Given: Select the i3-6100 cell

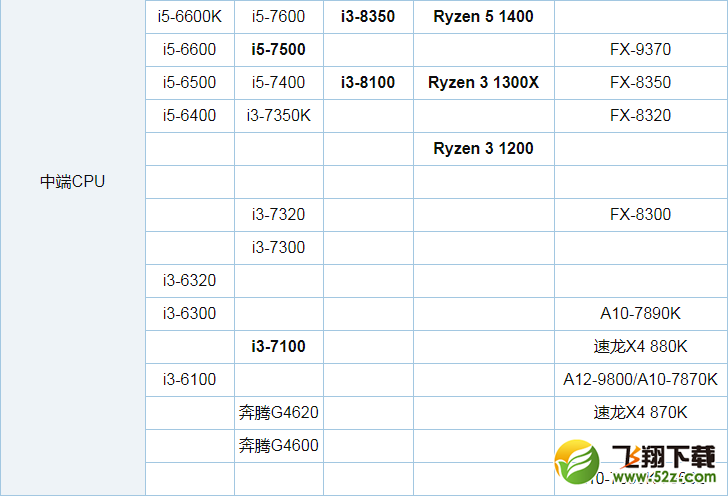Looking at the screenshot, I should click(189, 379).
